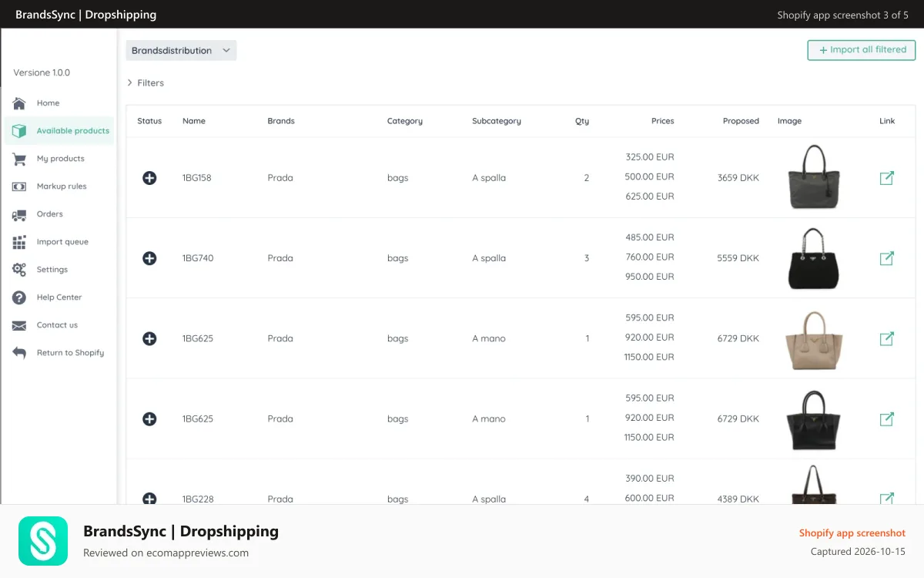The image size is (924, 578).
Task: Open Orders menu item
Action: (x=50, y=214)
